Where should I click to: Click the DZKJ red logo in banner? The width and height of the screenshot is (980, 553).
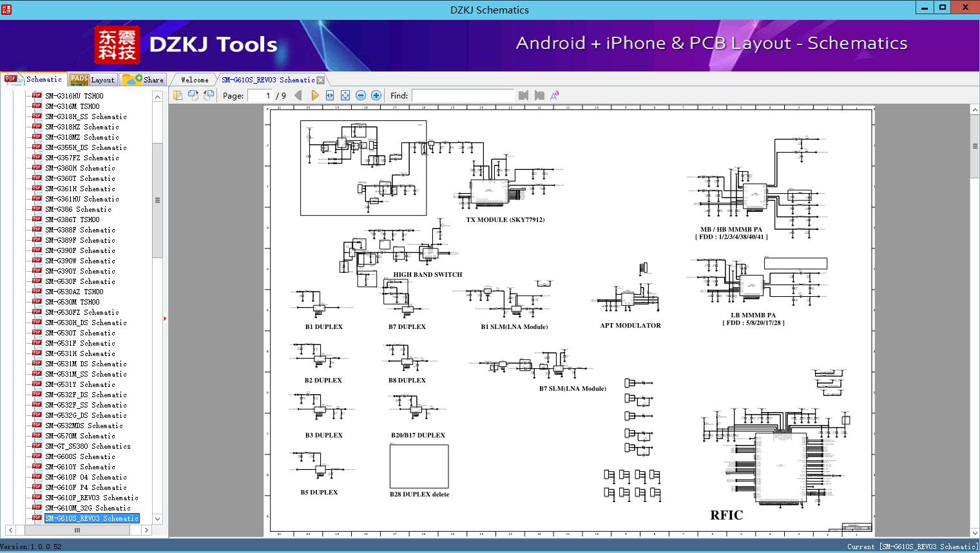click(117, 45)
